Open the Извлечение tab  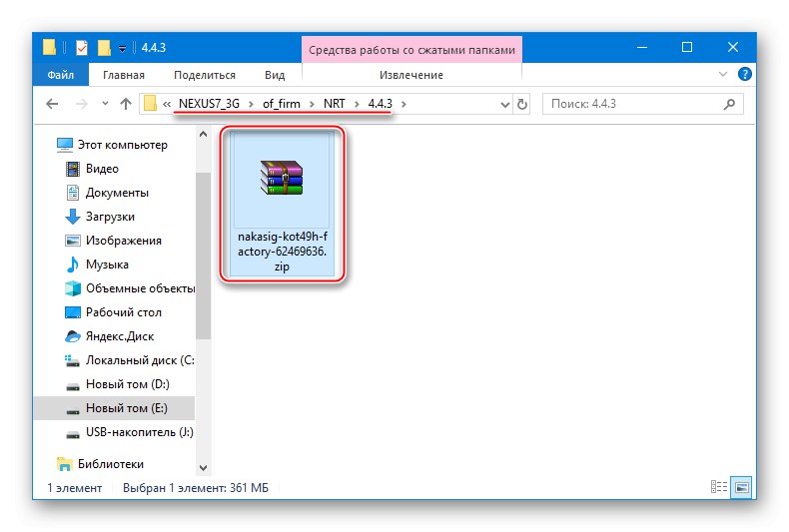[x=411, y=75]
